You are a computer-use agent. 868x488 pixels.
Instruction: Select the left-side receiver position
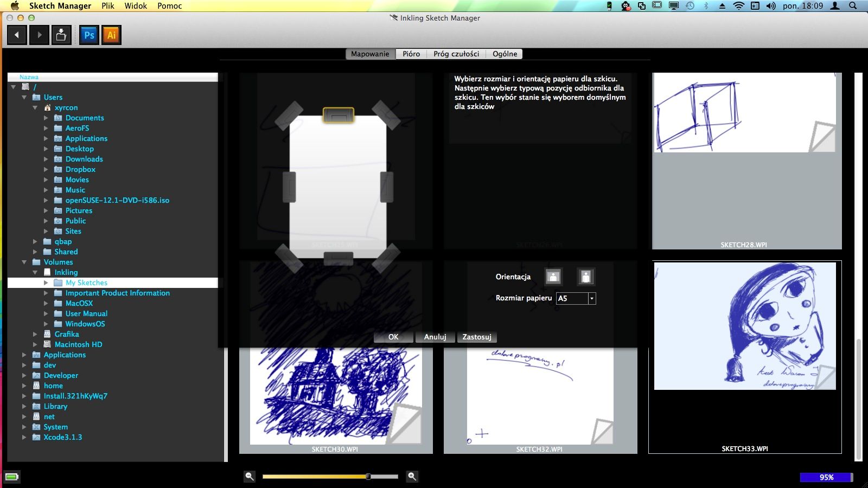point(289,187)
